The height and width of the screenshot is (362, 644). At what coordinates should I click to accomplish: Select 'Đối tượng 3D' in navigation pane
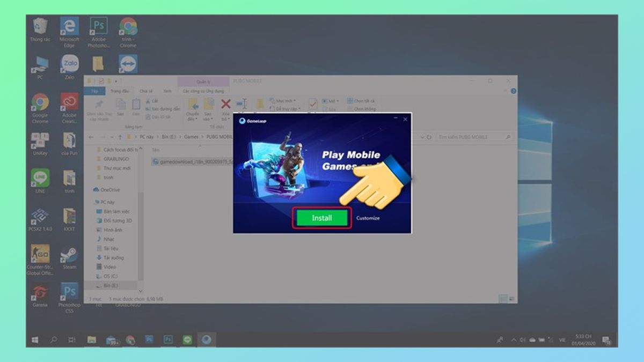tap(114, 220)
